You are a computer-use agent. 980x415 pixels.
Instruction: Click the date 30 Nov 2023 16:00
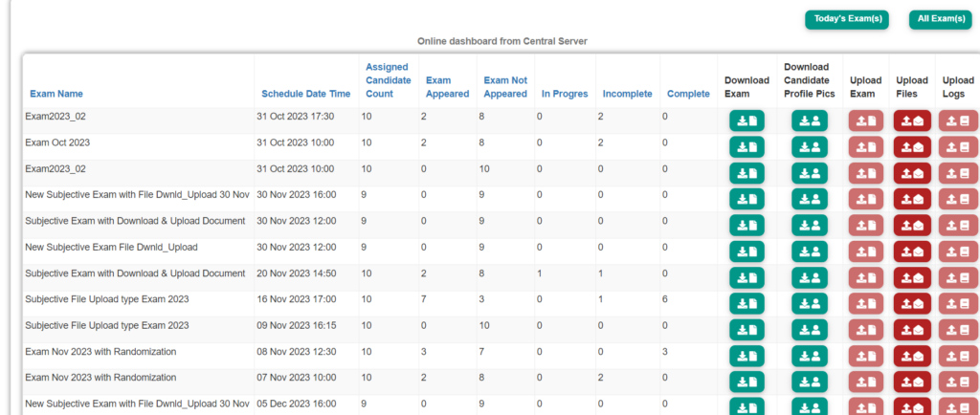pyautogui.click(x=297, y=195)
